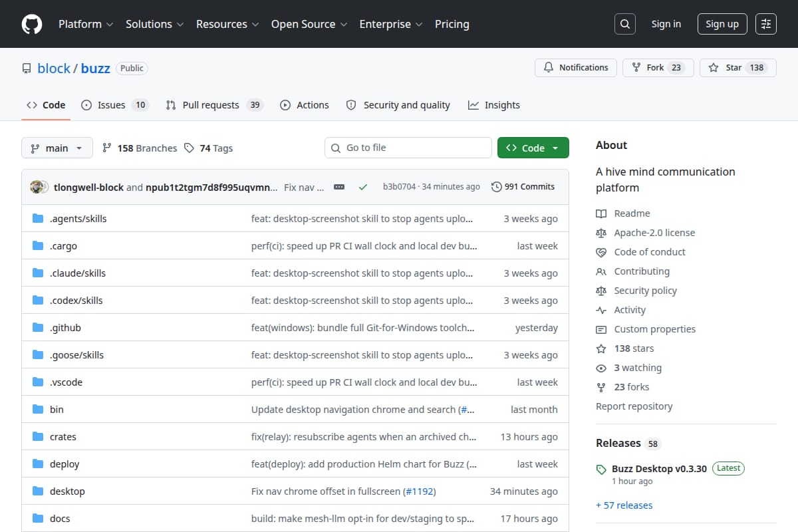Expand the Open Source navigation menu
Image resolution: width=798 pixels, height=532 pixels.
(x=309, y=24)
